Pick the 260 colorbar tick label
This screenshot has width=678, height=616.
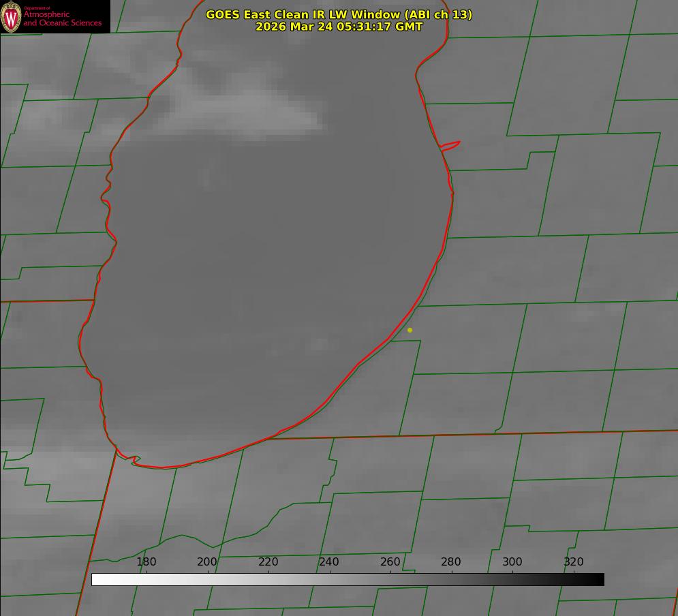390,561
